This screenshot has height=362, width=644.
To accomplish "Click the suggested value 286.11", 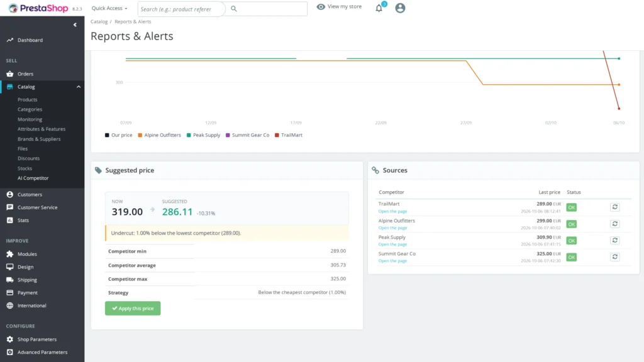I will point(177,212).
